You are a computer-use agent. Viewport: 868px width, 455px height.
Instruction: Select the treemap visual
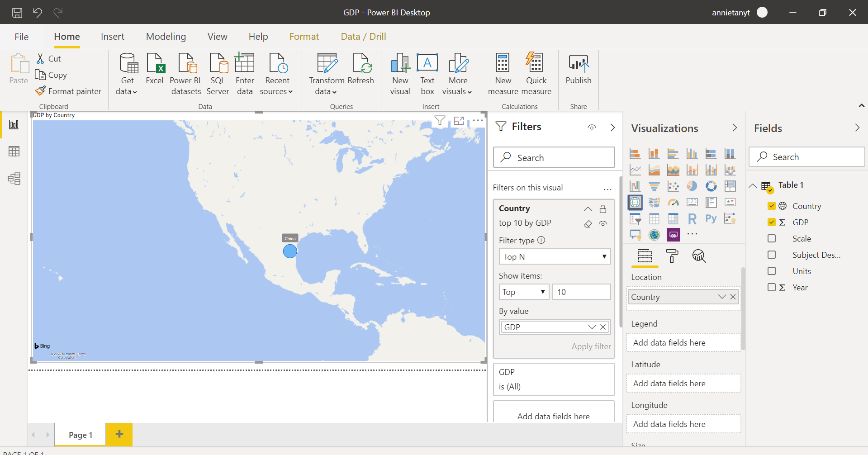click(730, 186)
